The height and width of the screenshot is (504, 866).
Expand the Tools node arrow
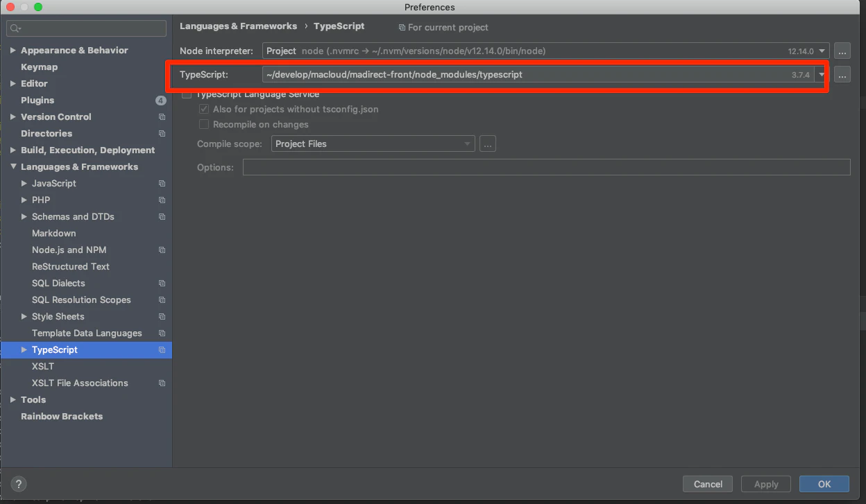tap(13, 400)
